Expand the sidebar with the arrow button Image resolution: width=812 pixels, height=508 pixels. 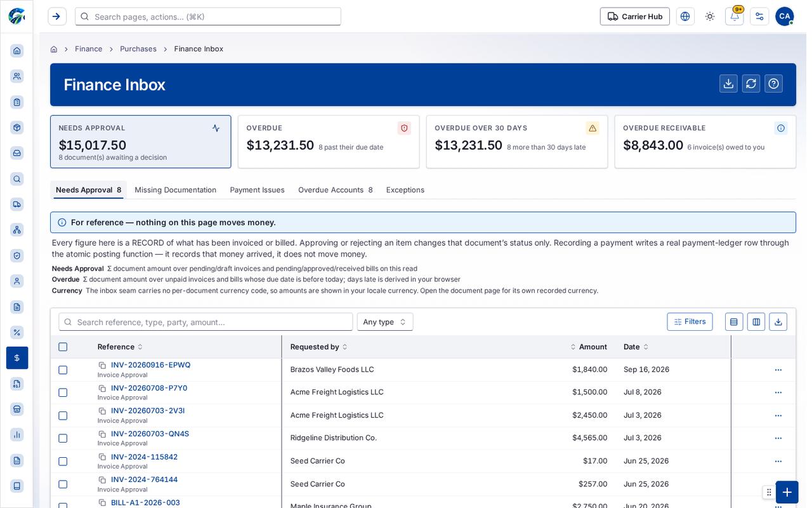pos(56,17)
